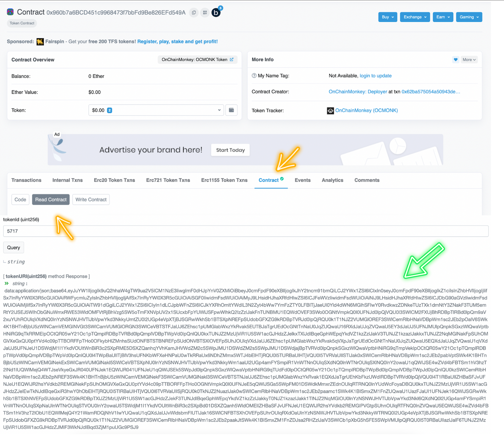Screen dimensions: 504x445
Task: Click the Code button
Action: click(x=20, y=200)
